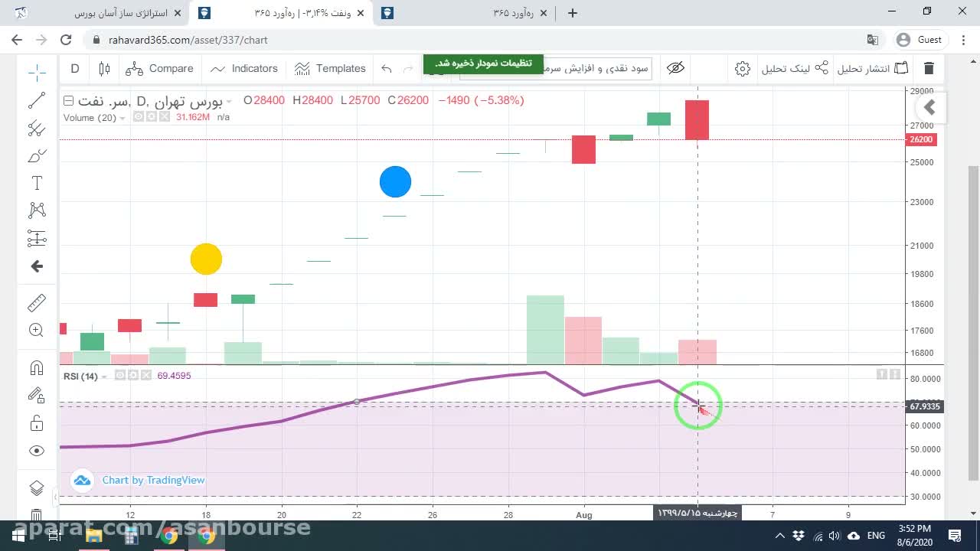
Task: Open Compare symbols dialog
Action: (160, 68)
